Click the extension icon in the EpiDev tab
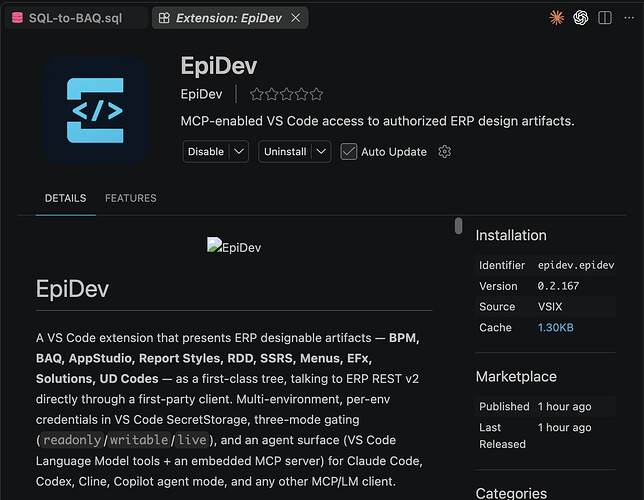 164,18
